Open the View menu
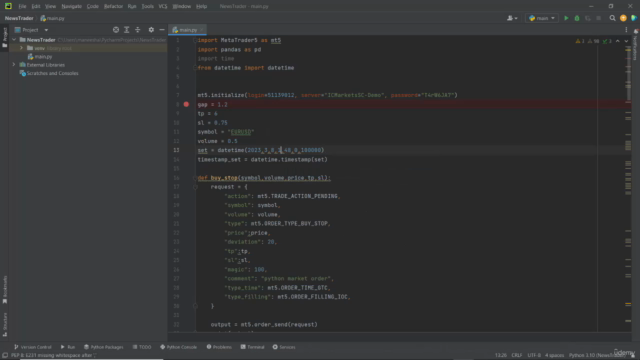This screenshot has height=360, width=640. [x=50, y=6]
